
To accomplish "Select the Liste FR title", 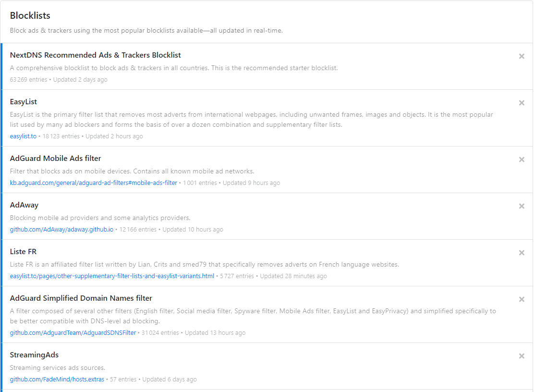I will point(23,252).
